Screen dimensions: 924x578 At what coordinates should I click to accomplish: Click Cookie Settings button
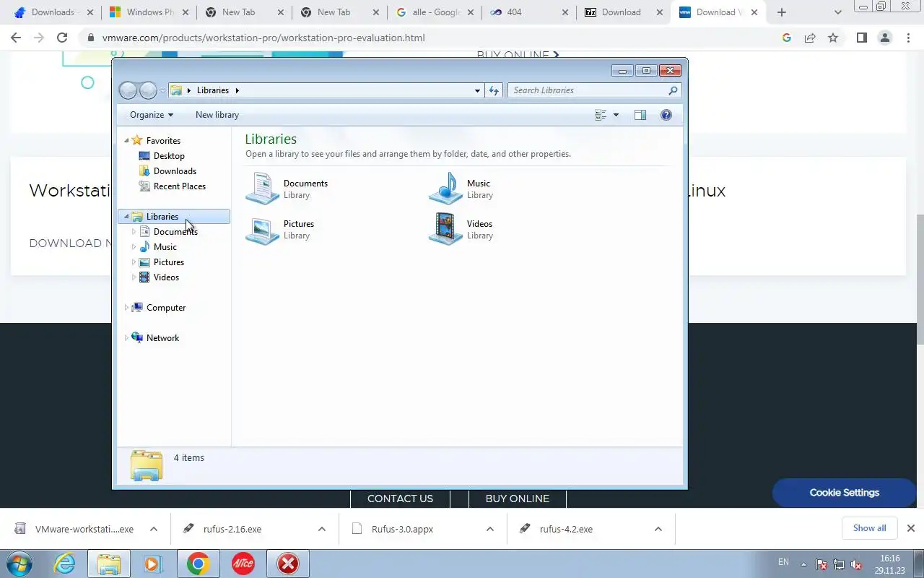(x=844, y=493)
